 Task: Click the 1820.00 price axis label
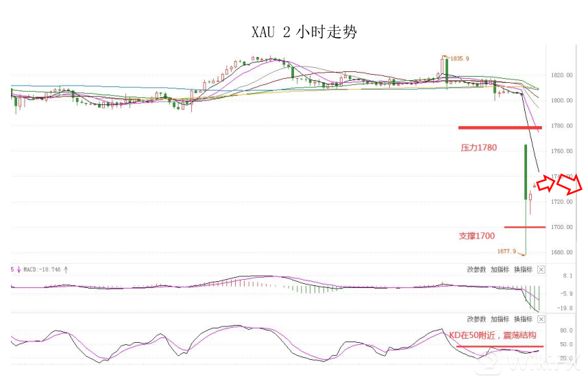tap(561, 75)
